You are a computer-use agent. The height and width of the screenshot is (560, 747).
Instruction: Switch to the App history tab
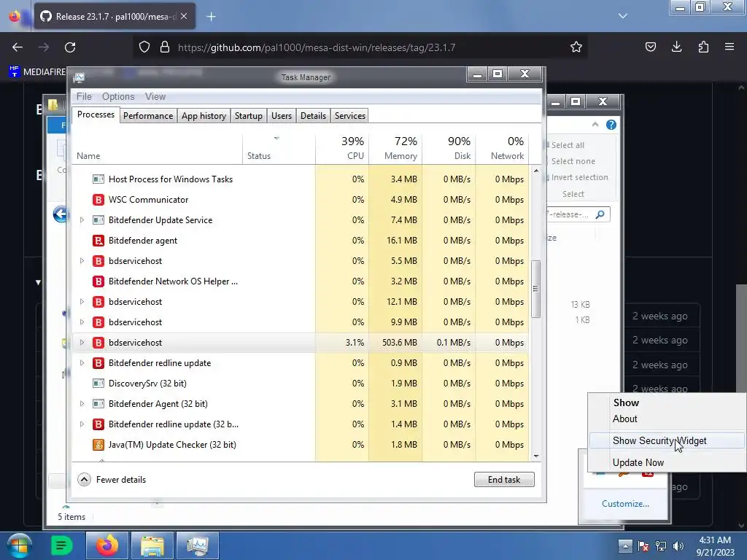pos(204,116)
